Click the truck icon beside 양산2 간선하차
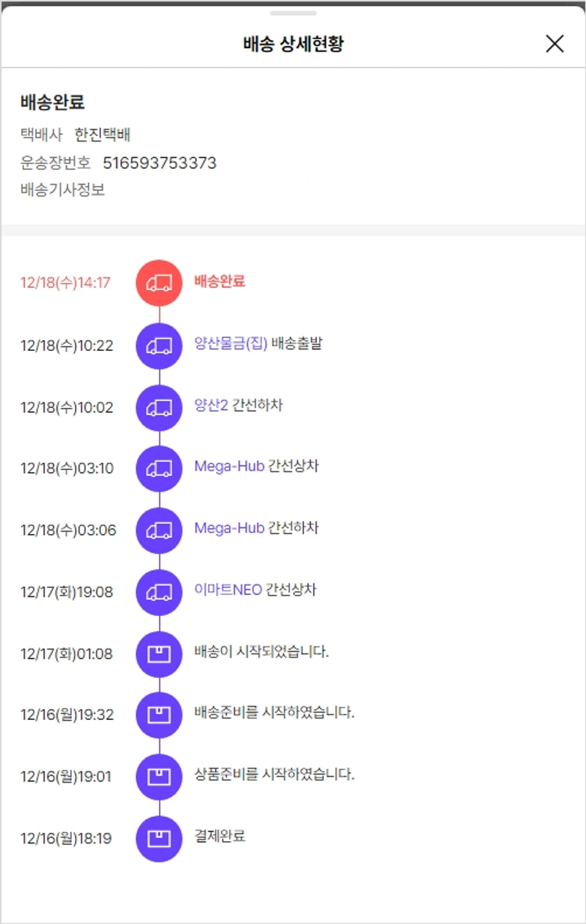The width and height of the screenshot is (586, 924). [159, 407]
